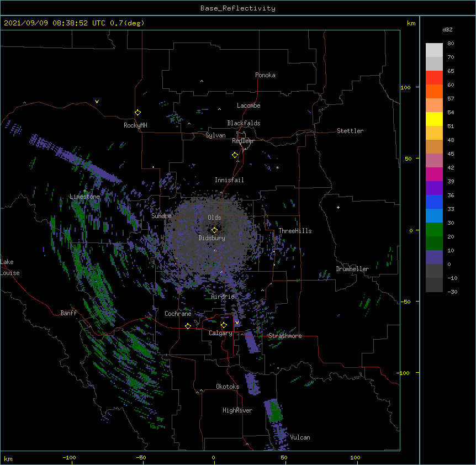Pick the slate-purple swatch between 10 and 0

point(434,257)
